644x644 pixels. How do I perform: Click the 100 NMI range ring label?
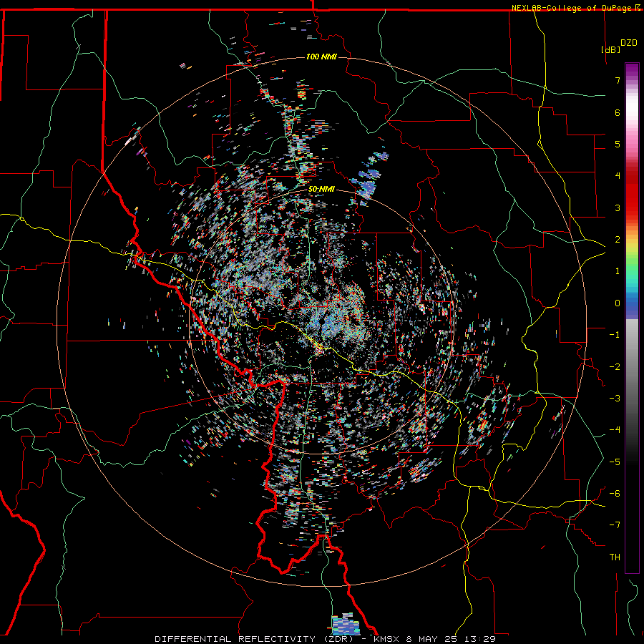321,57
